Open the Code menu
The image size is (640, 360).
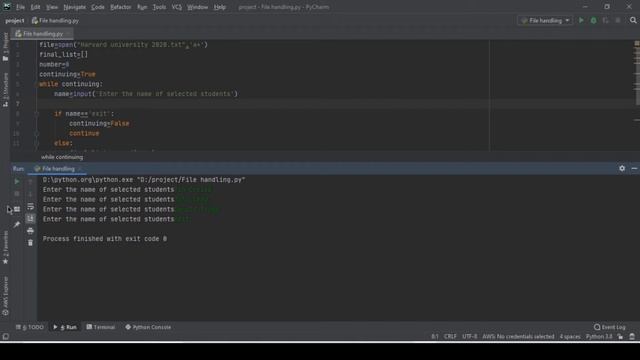point(98,7)
